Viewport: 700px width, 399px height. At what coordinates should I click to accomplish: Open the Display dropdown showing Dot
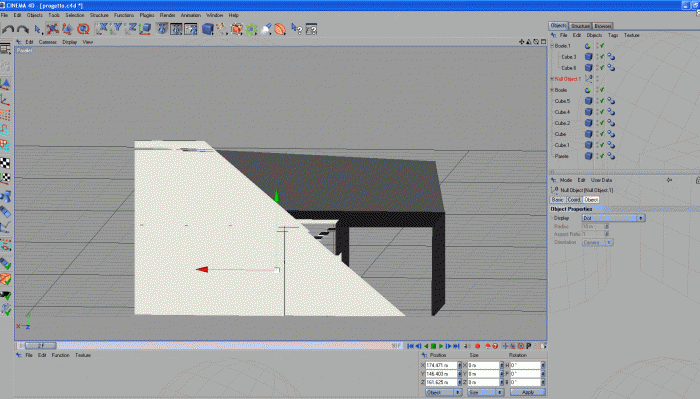[613, 218]
